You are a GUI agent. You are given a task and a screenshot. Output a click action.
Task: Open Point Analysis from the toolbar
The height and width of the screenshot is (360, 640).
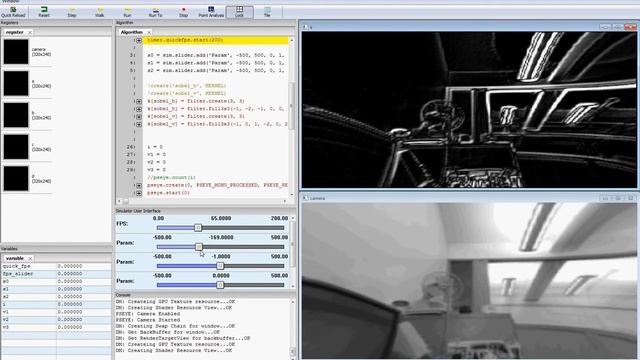(x=211, y=12)
